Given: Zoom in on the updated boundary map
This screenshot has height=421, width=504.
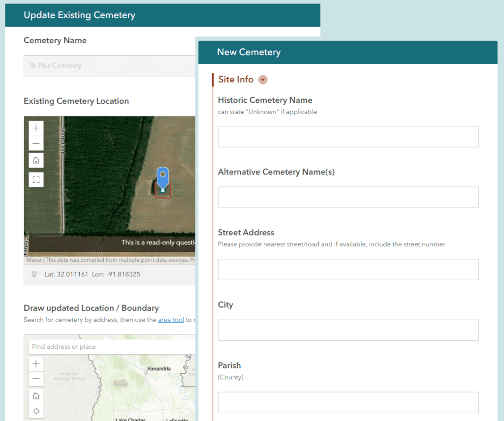Looking at the screenshot, I should [x=36, y=364].
